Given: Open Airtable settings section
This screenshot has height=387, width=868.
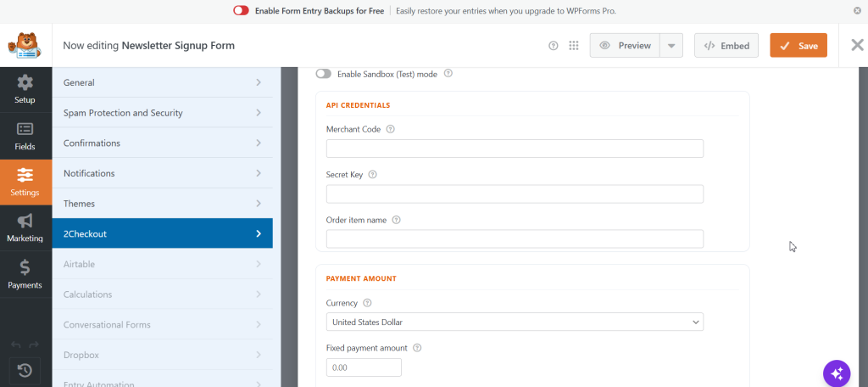Looking at the screenshot, I should point(162,264).
